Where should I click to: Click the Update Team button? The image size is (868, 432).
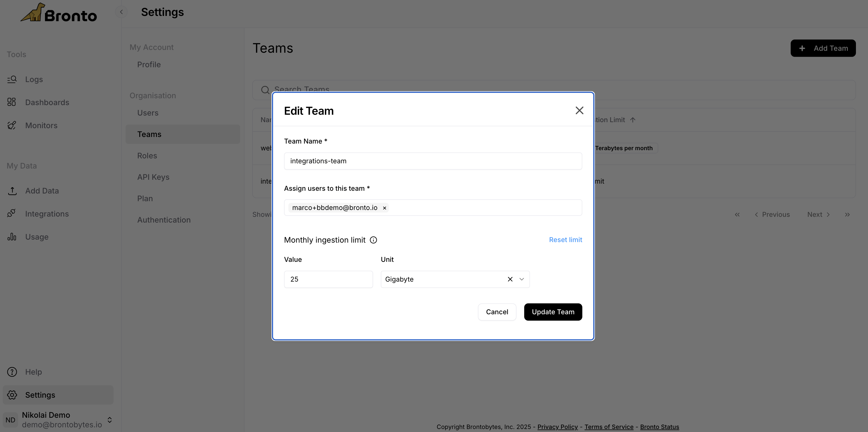click(553, 312)
